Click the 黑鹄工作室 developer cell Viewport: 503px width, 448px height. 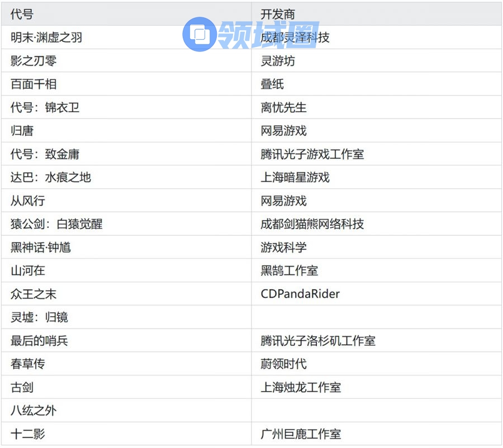289,271
